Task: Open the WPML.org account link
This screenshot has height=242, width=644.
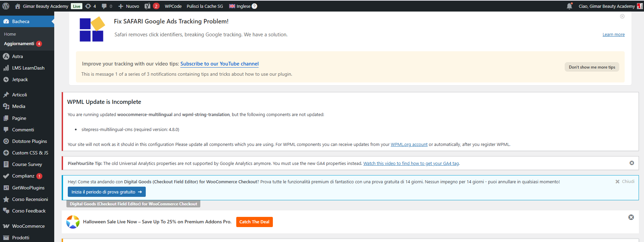Action: (x=409, y=145)
